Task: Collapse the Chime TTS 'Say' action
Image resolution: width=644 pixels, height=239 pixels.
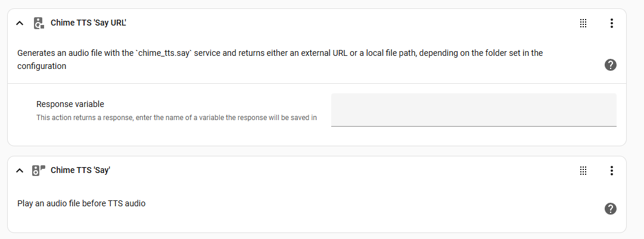Action: 20,171
